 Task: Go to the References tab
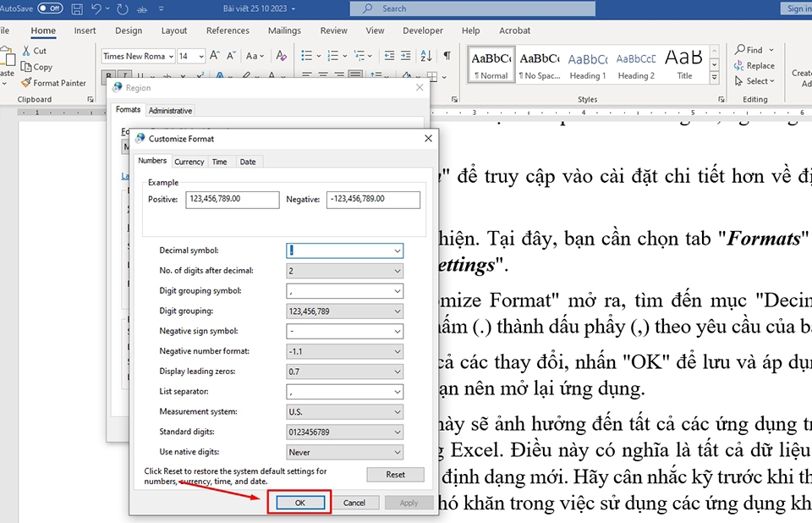click(228, 30)
